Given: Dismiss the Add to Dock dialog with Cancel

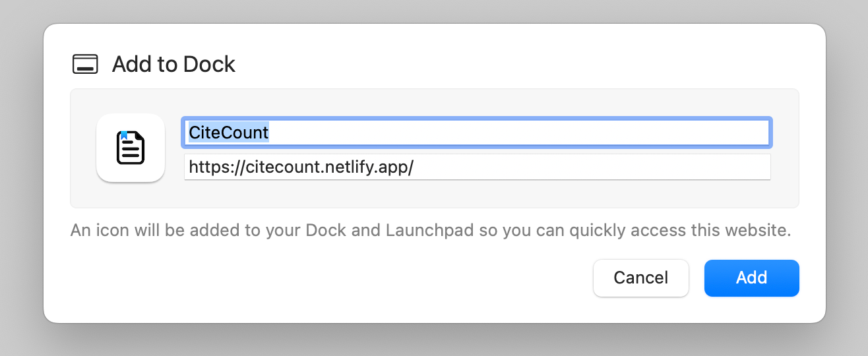Looking at the screenshot, I should 640,278.
